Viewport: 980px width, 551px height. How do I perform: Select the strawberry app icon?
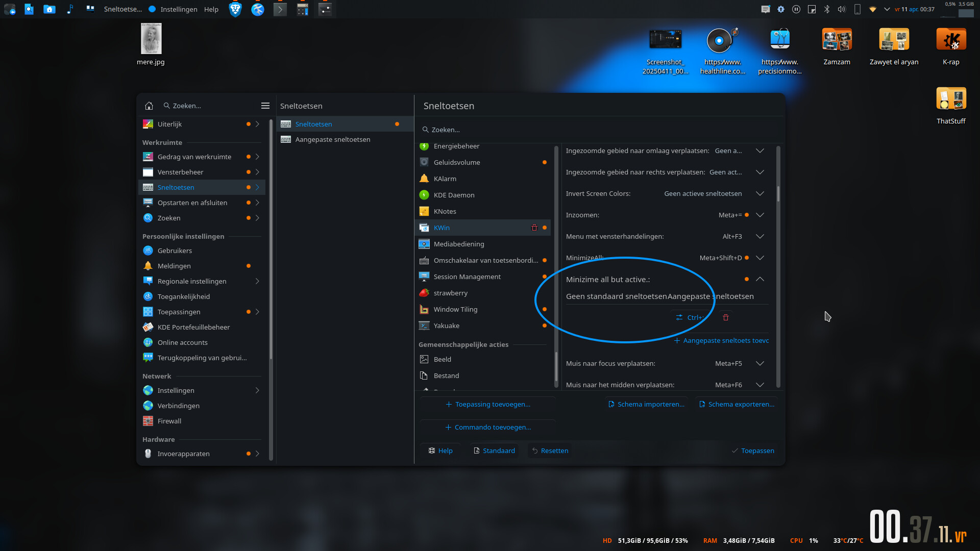[424, 293]
